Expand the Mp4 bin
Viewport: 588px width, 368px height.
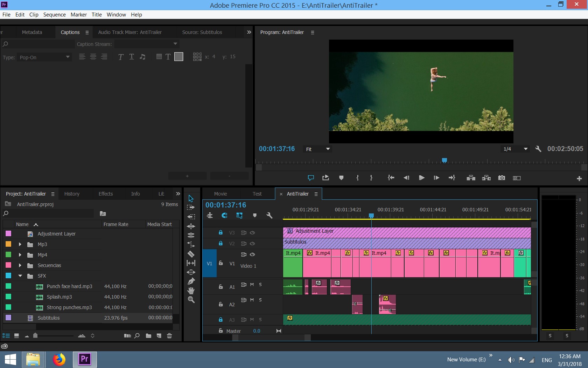coord(20,255)
